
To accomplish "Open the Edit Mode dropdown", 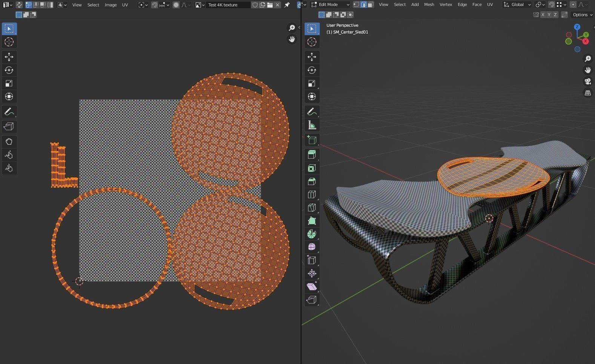I will (x=331, y=5).
